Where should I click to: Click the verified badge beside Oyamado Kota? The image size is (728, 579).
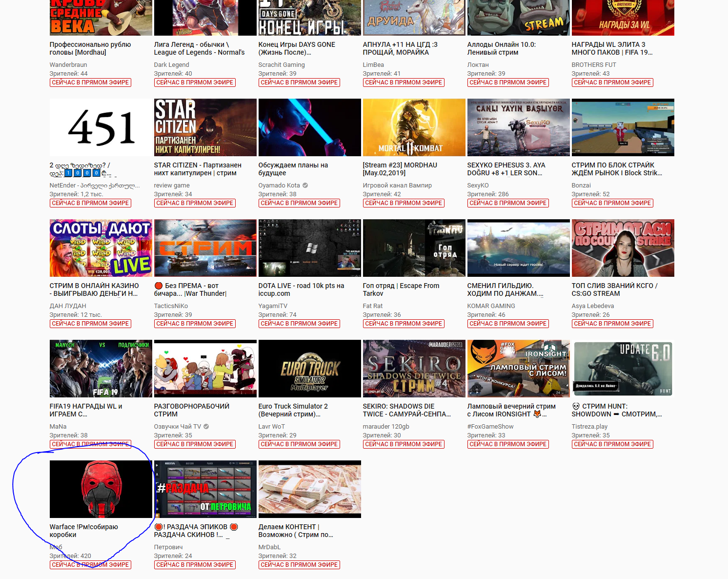[x=305, y=186]
